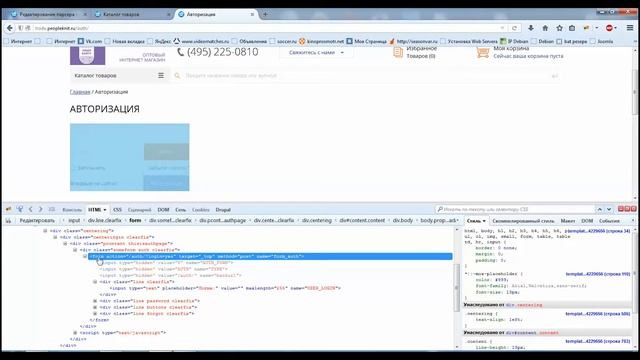Bookmark this page with the star icon

click(559, 28)
